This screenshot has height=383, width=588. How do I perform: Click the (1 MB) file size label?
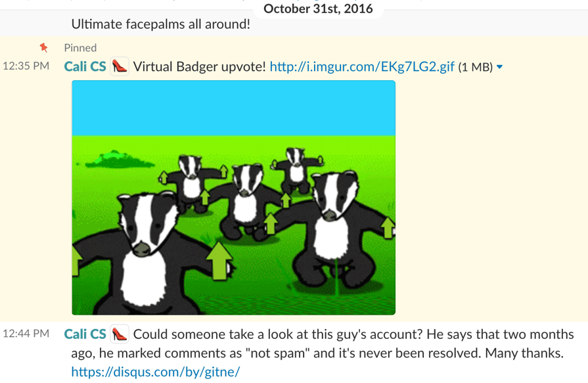(x=475, y=67)
